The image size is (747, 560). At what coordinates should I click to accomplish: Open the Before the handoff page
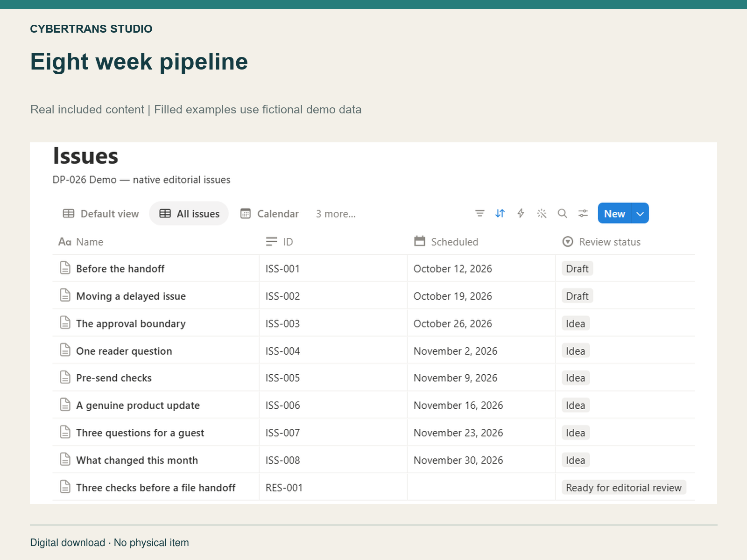[120, 269]
